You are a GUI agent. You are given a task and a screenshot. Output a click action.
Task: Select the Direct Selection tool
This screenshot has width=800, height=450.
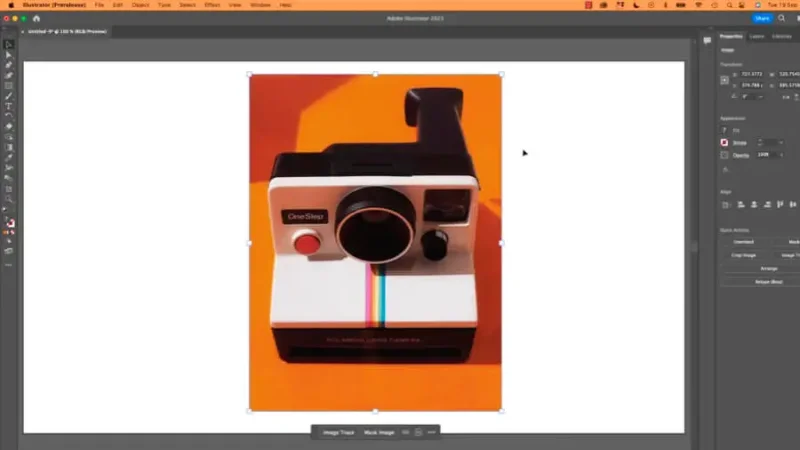coord(9,55)
